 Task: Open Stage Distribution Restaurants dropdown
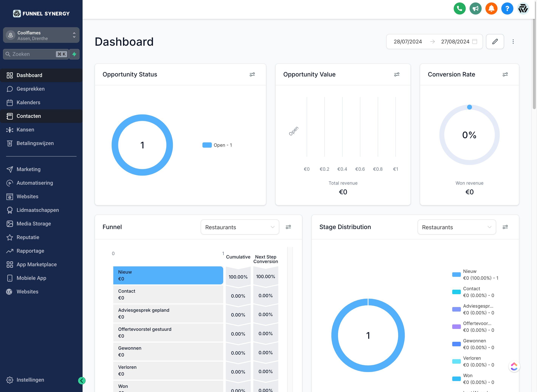(456, 227)
